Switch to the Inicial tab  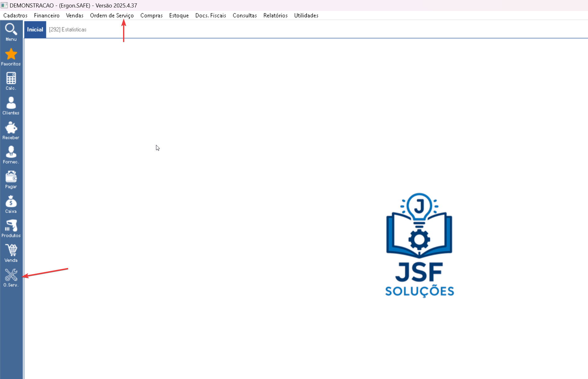click(35, 30)
